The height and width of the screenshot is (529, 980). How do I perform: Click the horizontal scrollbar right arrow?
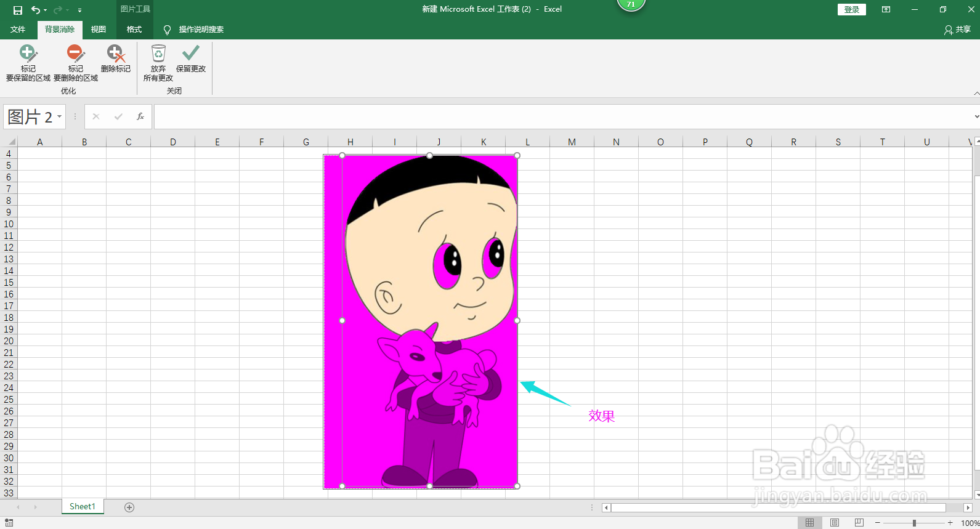point(968,507)
